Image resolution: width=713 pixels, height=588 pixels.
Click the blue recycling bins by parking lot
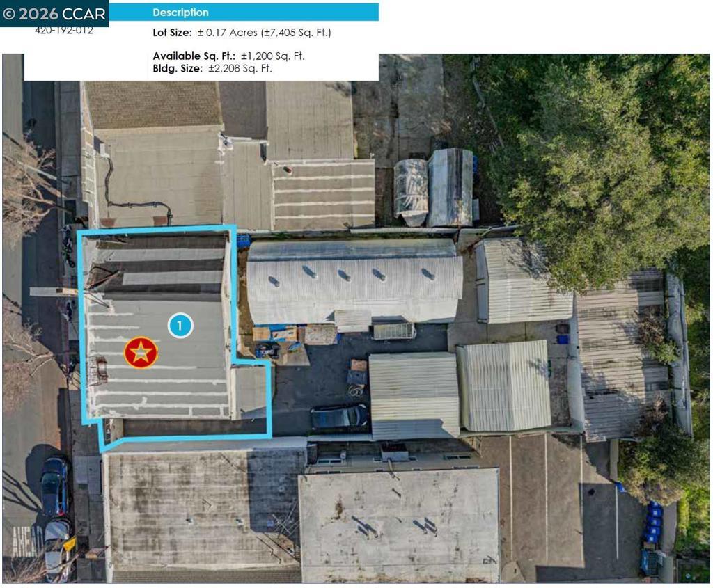[x=653, y=523]
